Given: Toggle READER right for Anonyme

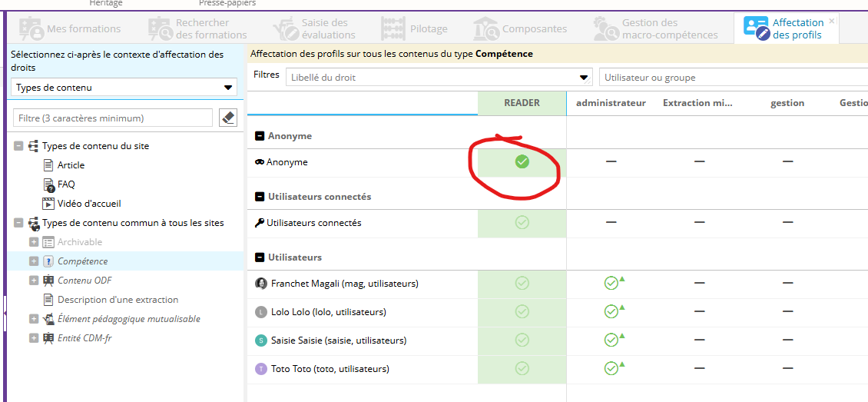Looking at the screenshot, I should pyautogui.click(x=522, y=161).
